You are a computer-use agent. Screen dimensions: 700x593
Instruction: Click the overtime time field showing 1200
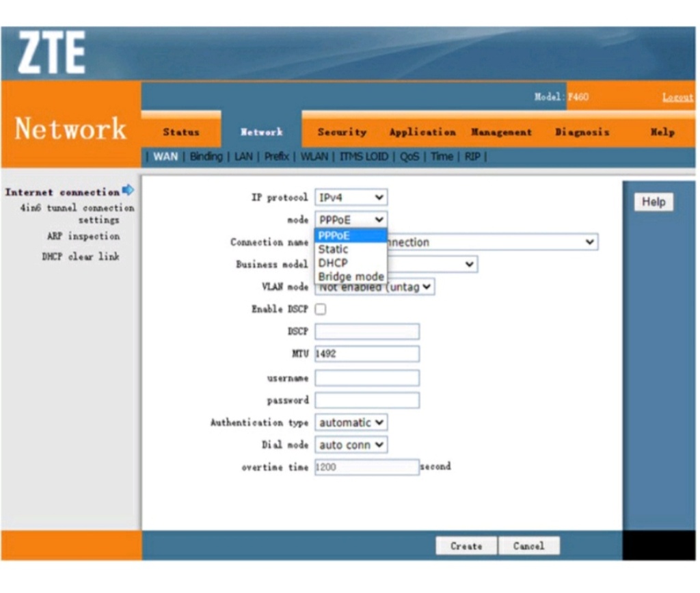coord(367,467)
